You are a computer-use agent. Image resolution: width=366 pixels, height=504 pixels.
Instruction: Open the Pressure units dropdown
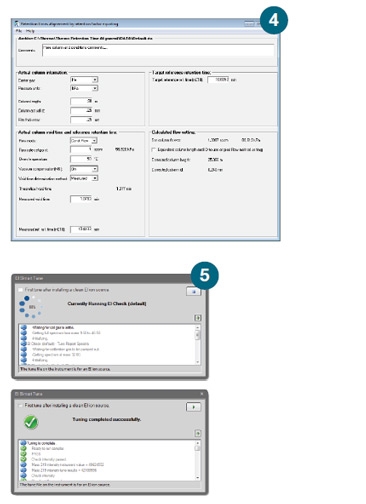(84, 88)
